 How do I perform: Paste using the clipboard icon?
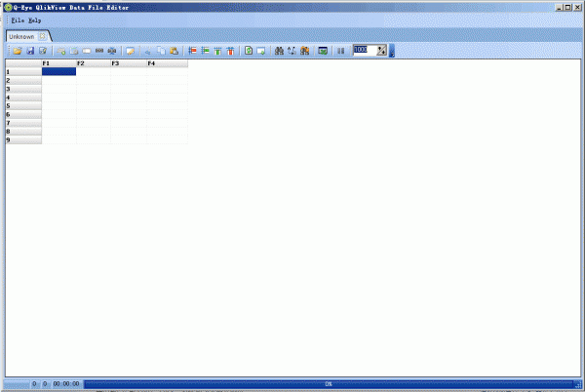[x=174, y=51]
